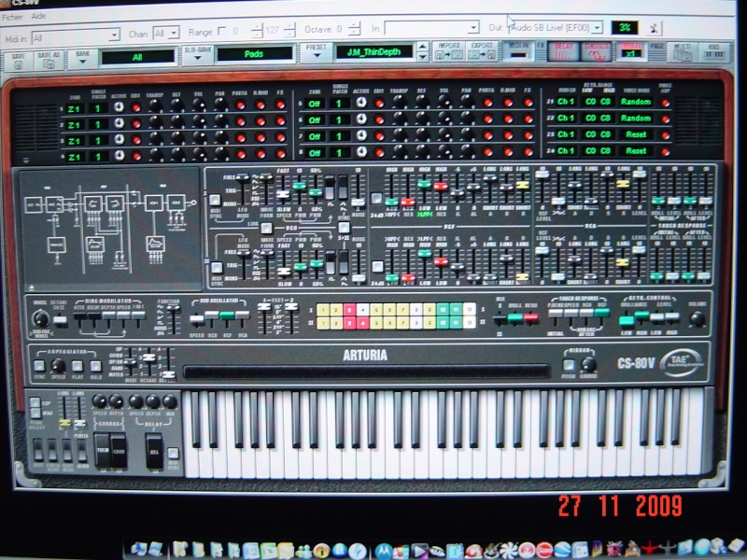Click the Active knob for zone row 1
The width and height of the screenshot is (747, 560).
pos(119,107)
